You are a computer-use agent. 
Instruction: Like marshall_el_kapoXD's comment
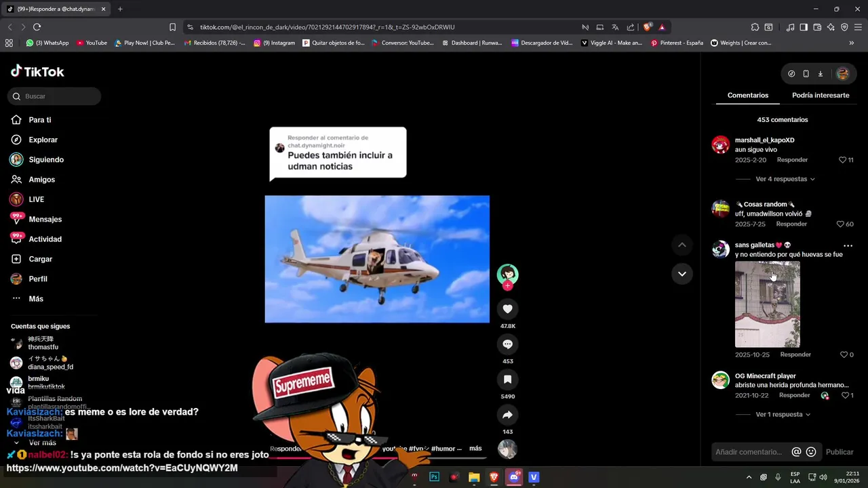[x=842, y=160]
